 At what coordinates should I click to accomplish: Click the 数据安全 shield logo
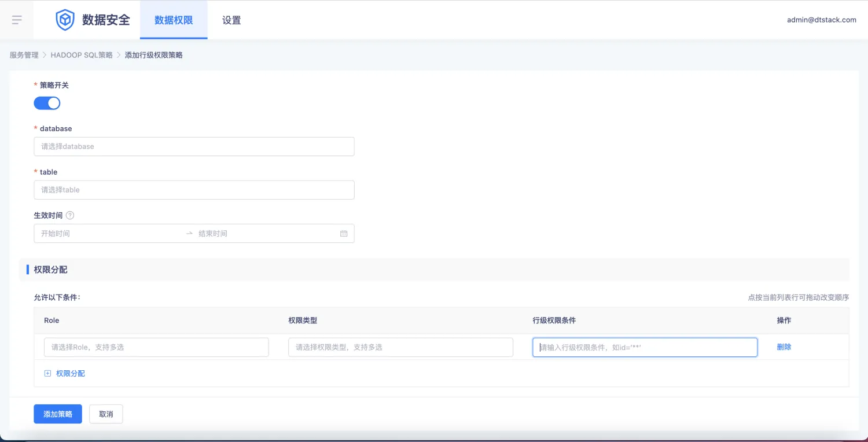[65, 20]
